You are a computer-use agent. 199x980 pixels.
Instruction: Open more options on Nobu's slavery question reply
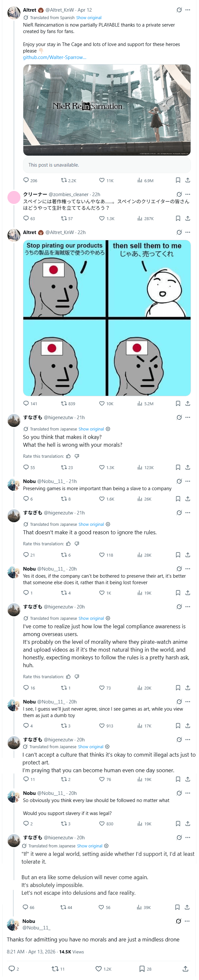[x=188, y=793]
